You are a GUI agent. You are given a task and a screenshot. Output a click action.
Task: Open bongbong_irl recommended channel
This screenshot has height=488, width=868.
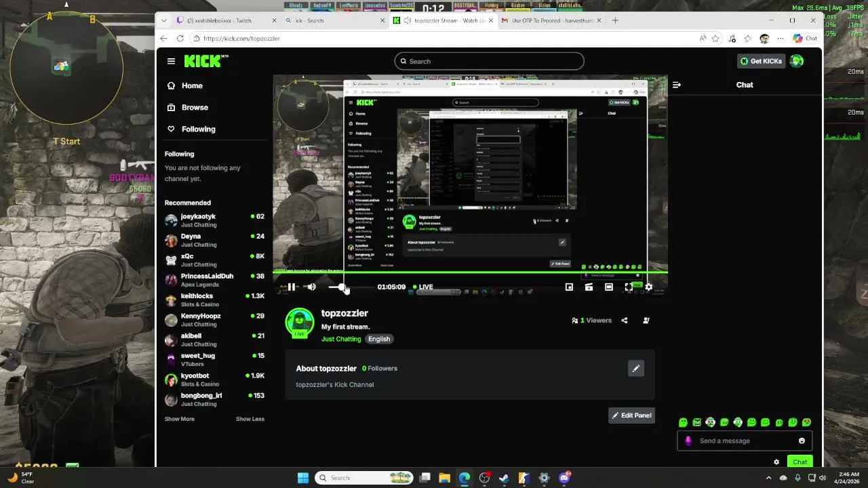click(214, 399)
